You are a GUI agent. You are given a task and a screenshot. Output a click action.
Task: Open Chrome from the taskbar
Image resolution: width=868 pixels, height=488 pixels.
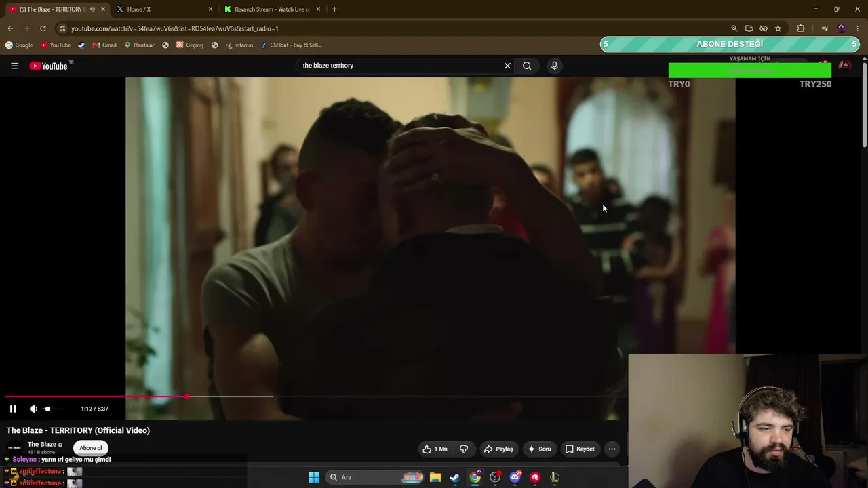tap(475, 477)
